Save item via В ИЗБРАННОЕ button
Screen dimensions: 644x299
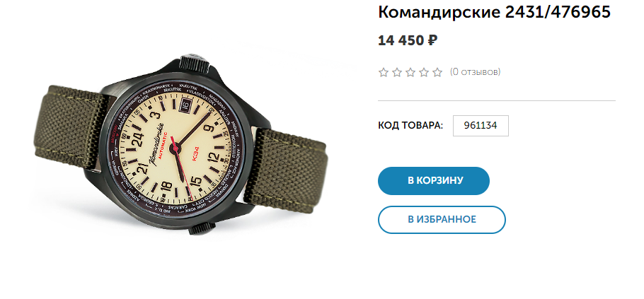(442, 219)
